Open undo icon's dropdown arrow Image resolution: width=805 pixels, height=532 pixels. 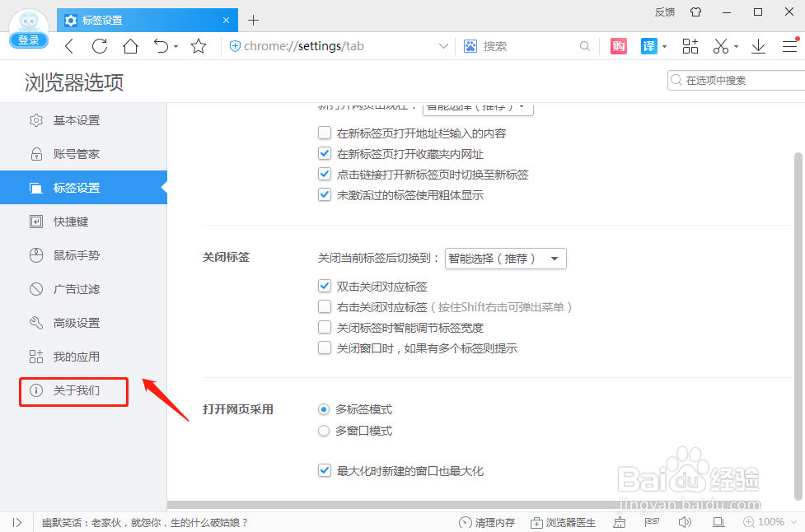point(176,46)
